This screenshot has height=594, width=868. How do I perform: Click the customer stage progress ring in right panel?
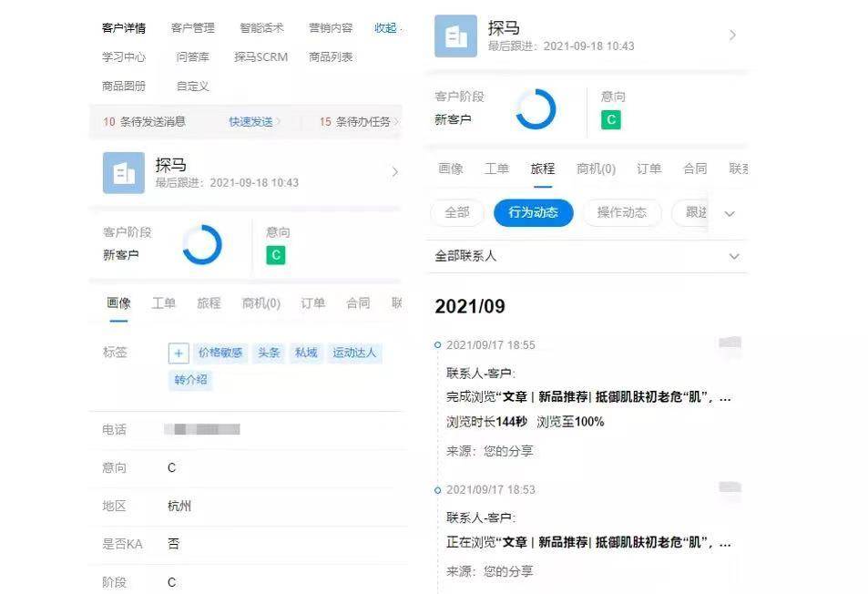pyautogui.click(x=536, y=109)
